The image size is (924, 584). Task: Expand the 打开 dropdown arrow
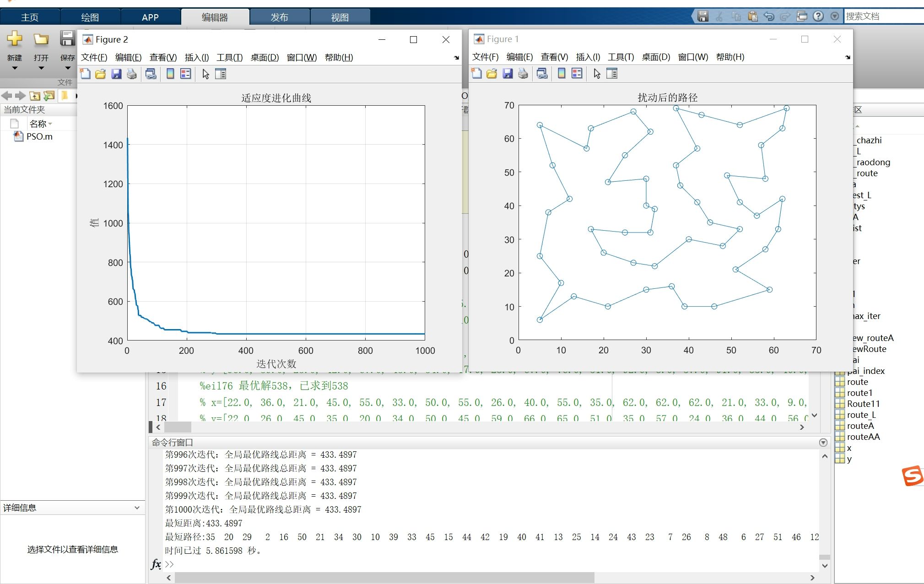(41, 68)
